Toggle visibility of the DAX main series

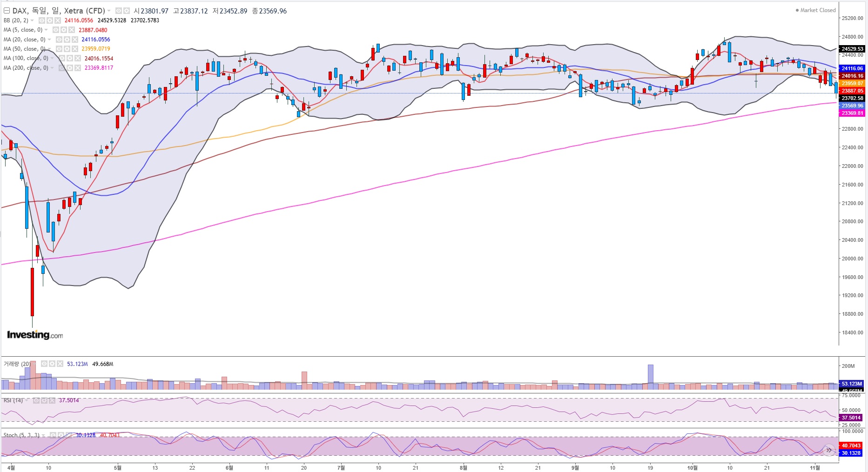pyautogui.click(x=118, y=11)
